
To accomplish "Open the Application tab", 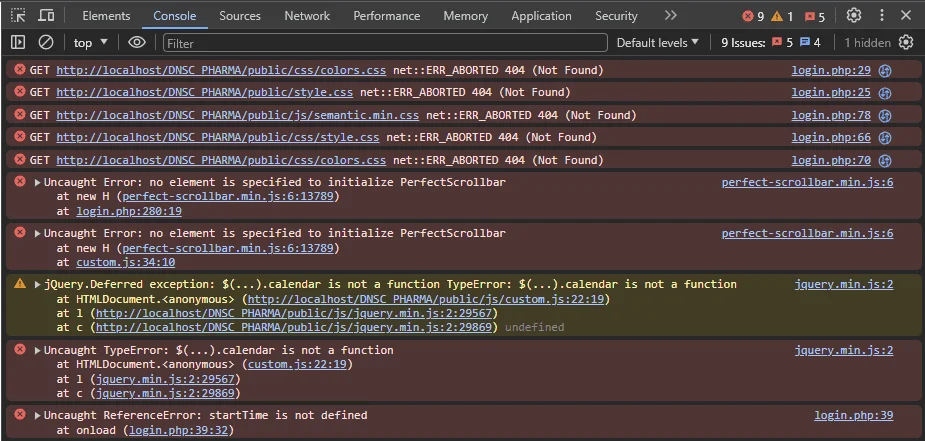I will pos(541,16).
